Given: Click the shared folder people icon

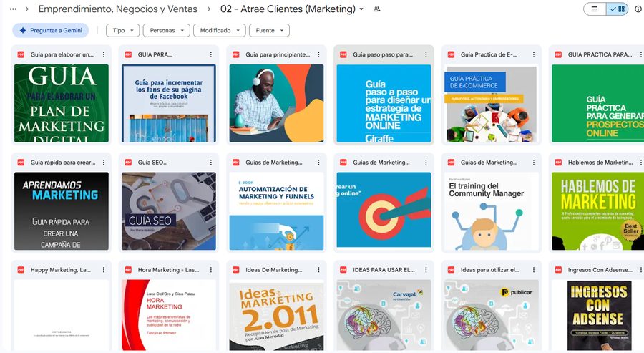Looking at the screenshot, I should click(376, 9).
